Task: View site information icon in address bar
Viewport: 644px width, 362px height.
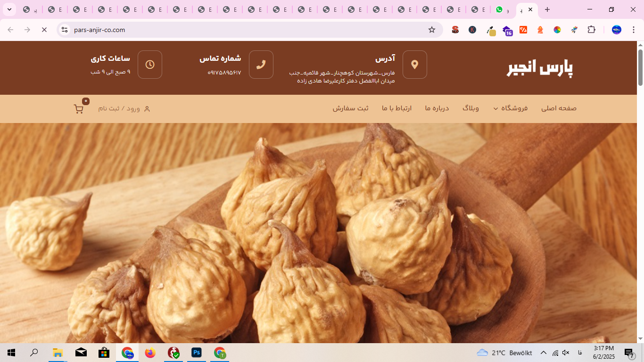Action: 65,30
